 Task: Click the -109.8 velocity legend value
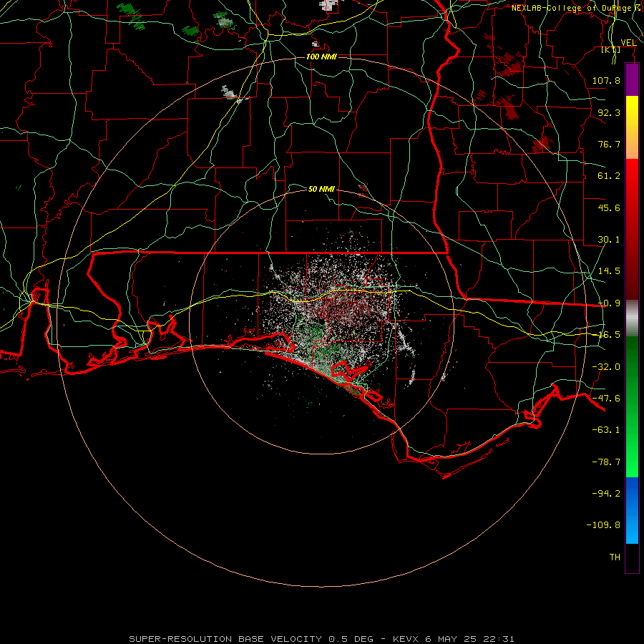603,525
